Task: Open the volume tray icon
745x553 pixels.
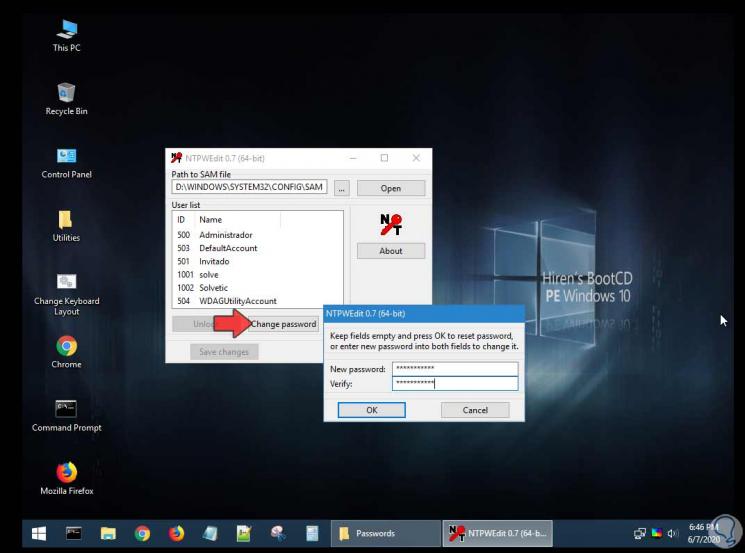Action: tap(672, 534)
